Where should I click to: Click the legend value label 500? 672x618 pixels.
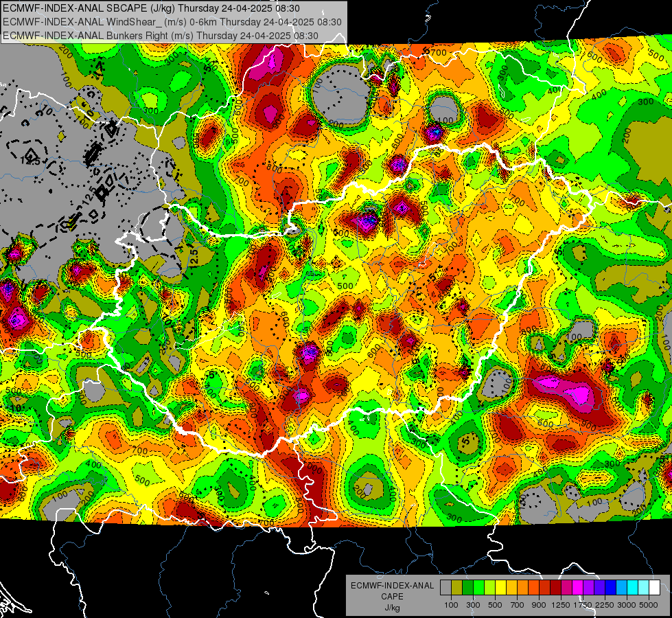point(495,605)
